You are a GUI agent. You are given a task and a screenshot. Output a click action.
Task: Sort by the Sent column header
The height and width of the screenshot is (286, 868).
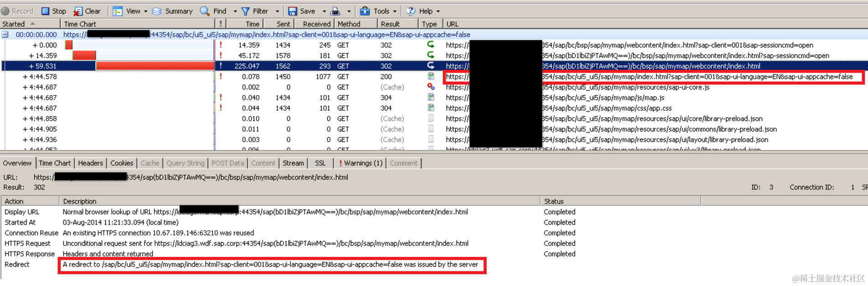[278, 24]
